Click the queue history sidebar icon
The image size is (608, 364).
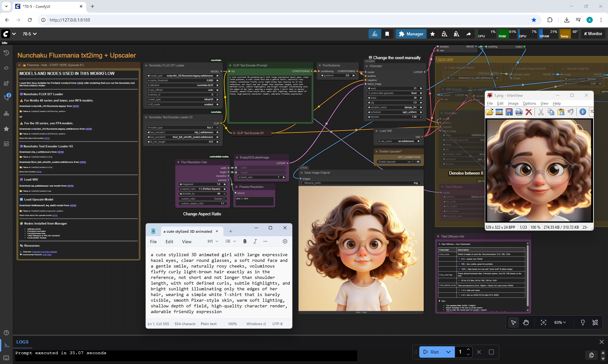6,53
